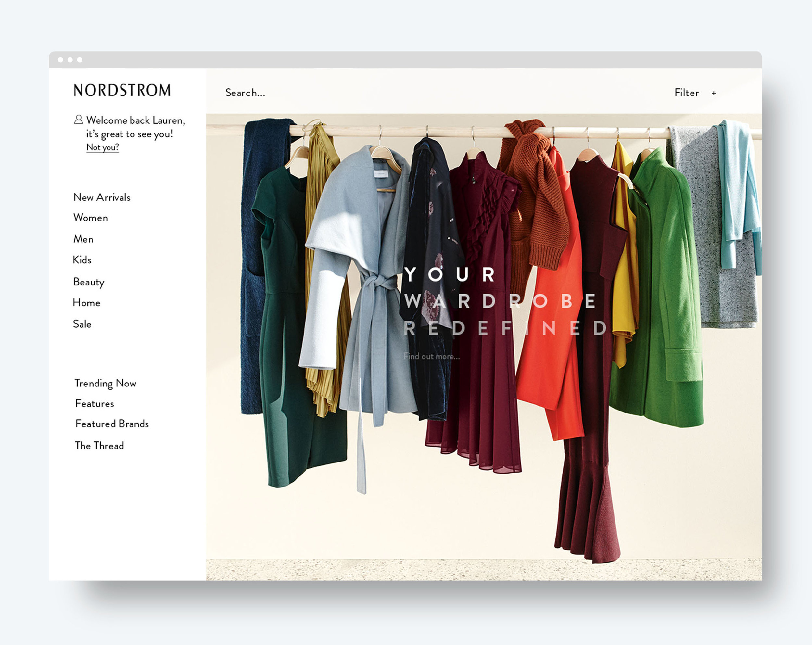Click the first browser window dot
The image size is (812, 645).
pos(61,60)
